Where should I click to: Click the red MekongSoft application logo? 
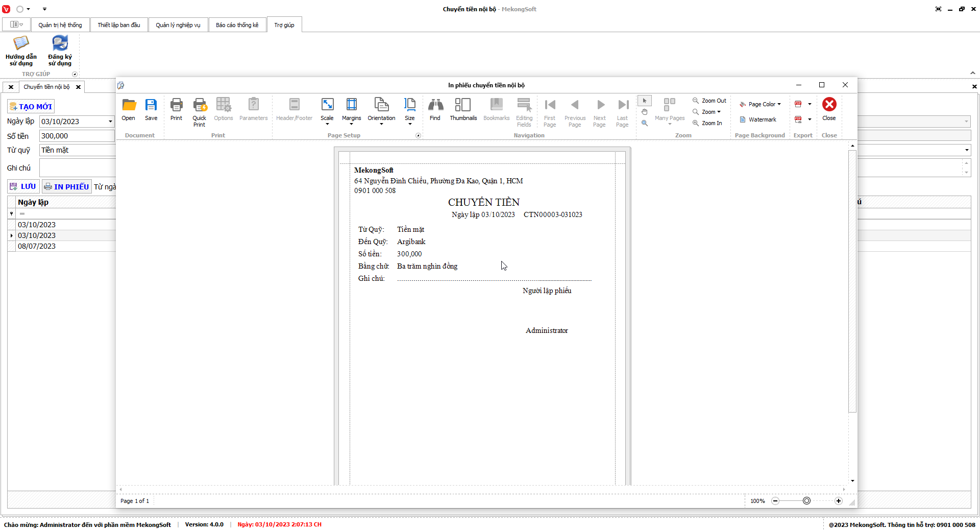(6, 9)
